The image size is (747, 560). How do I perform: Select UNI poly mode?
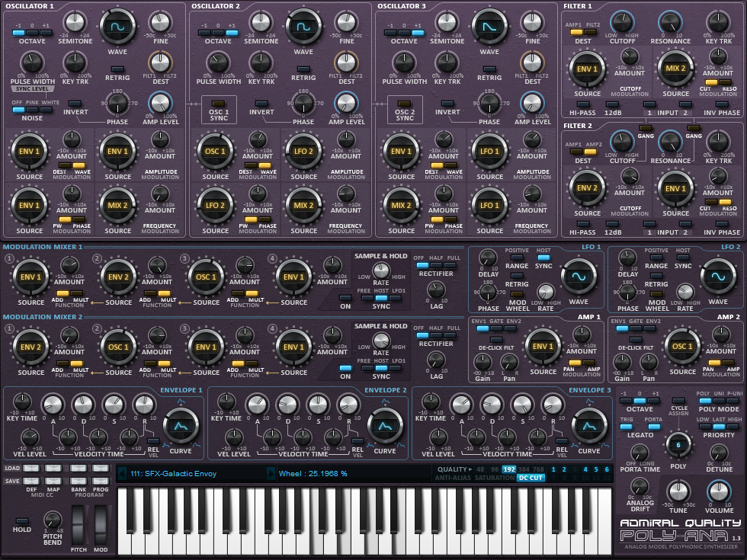pyautogui.click(x=718, y=401)
